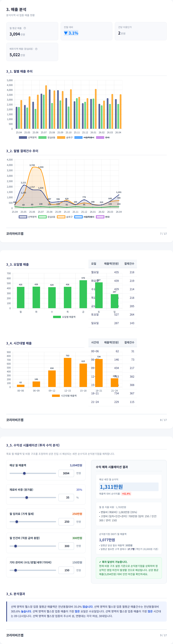Viewport: 173px width, 644px height.
Task: Toggle 송파구 legend in 월별 결제건수 추이 chart
Action: tap(65, 217)
